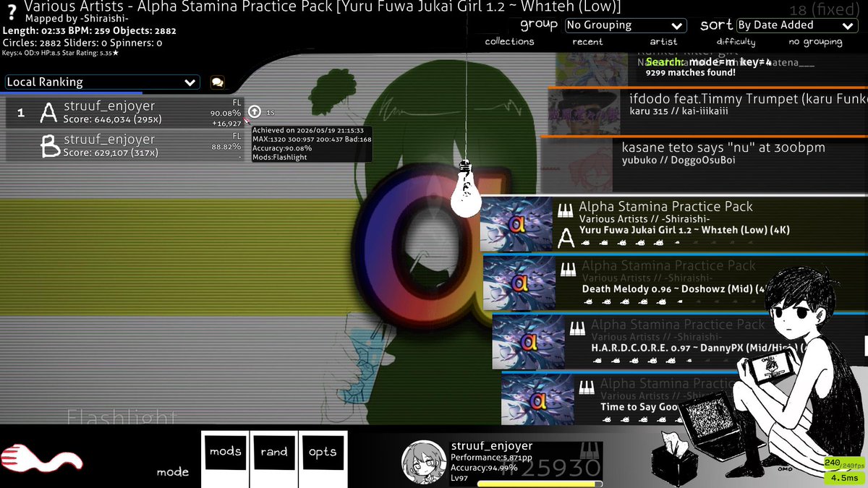868x488 pixels.
Task: Open the mode selection button
Action: [x=173, y=472]
